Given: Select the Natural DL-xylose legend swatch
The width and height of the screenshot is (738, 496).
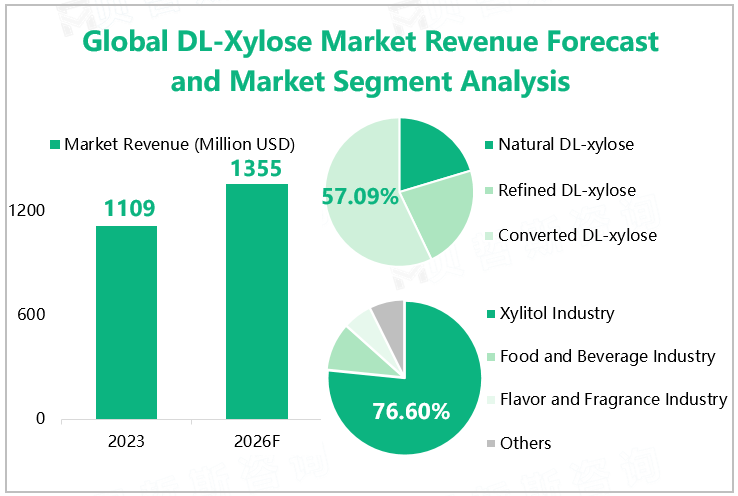Looking at the screenshot, I should coord(488,145).
